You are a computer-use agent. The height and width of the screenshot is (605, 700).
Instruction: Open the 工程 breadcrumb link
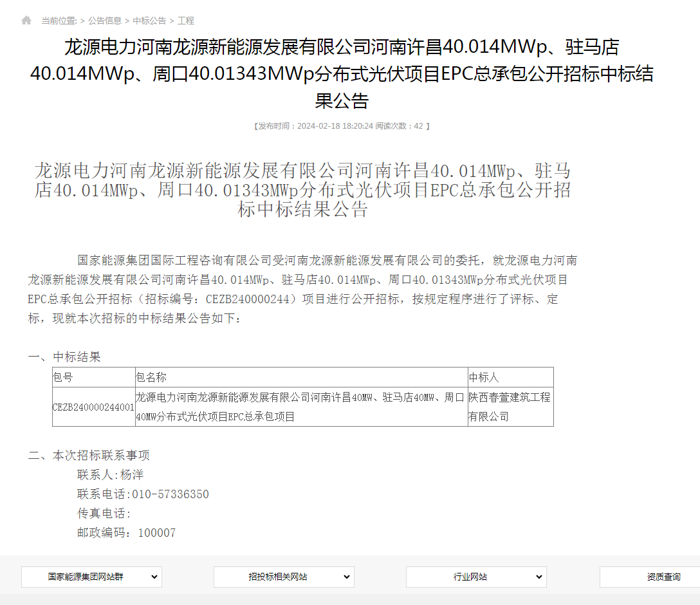tap(186, 21)
